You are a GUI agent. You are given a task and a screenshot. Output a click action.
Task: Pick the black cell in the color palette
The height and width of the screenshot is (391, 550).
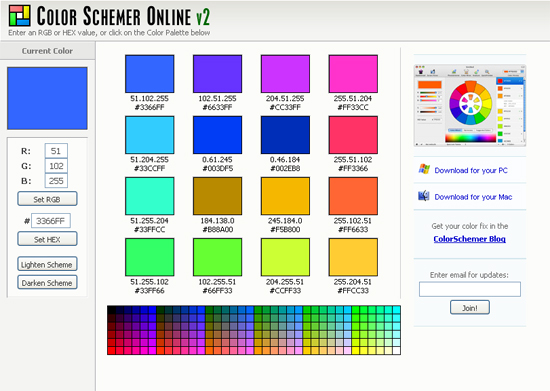(x=111, y=310)
